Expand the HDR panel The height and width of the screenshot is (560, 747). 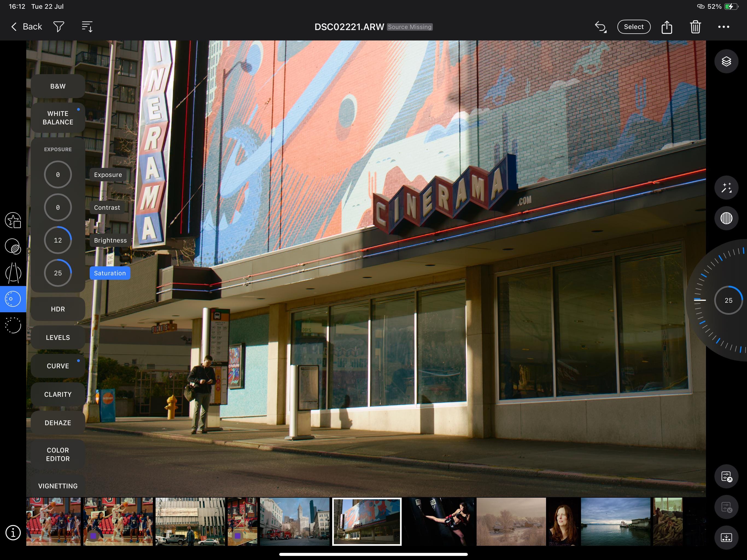pyautogui.click(x=58, y=309)
